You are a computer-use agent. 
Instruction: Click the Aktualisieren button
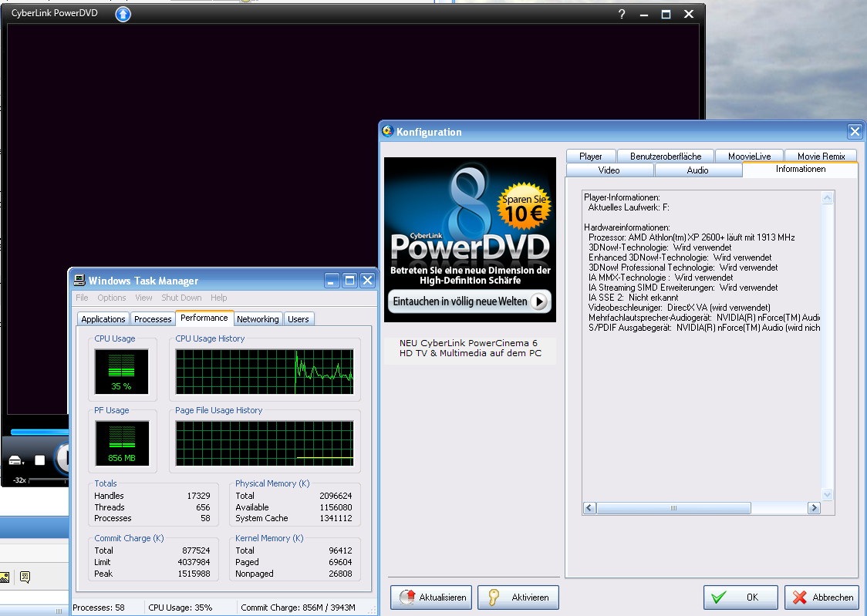click(x=431, y=597)
